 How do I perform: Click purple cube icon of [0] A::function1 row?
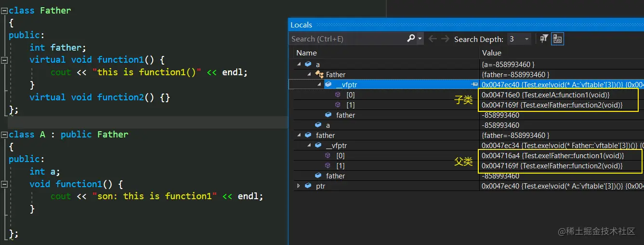coord(338,95)
